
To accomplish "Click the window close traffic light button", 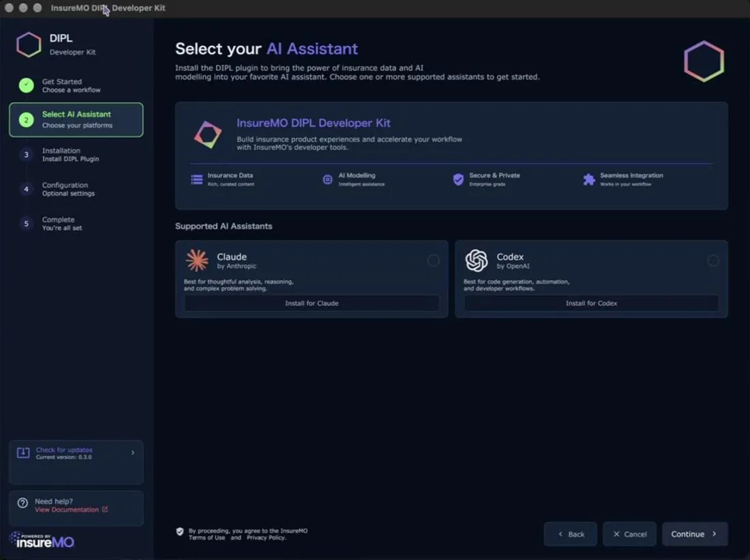I will (9, 8).
